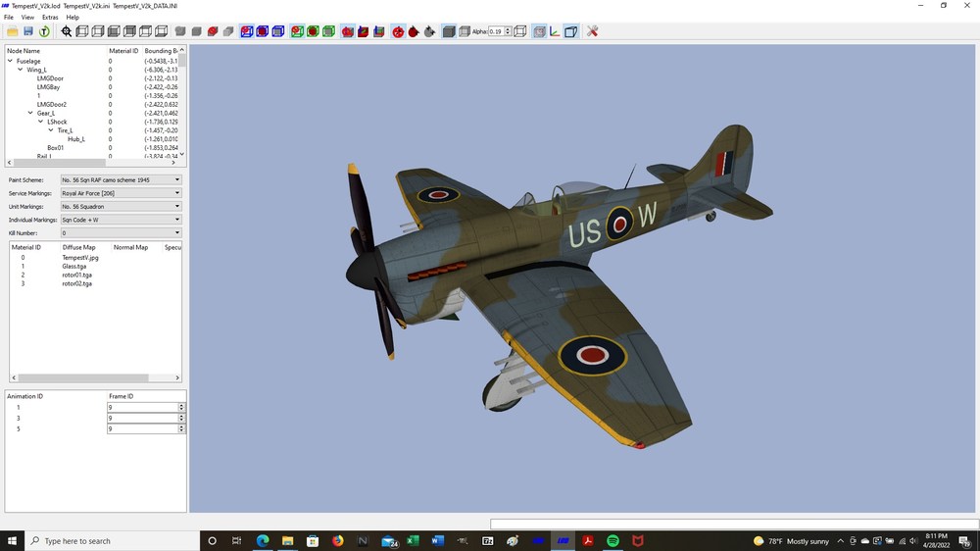This screenshot has width=980, height=551.
Task: Open the File menu
Action: 9,18
